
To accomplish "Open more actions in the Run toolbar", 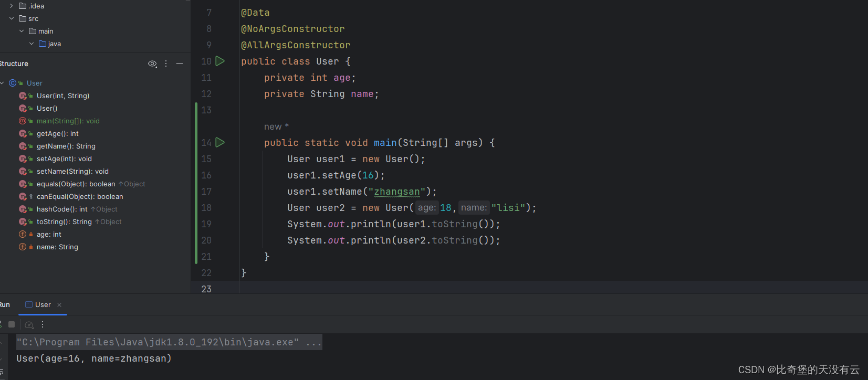I will click(x=43, y=324).
